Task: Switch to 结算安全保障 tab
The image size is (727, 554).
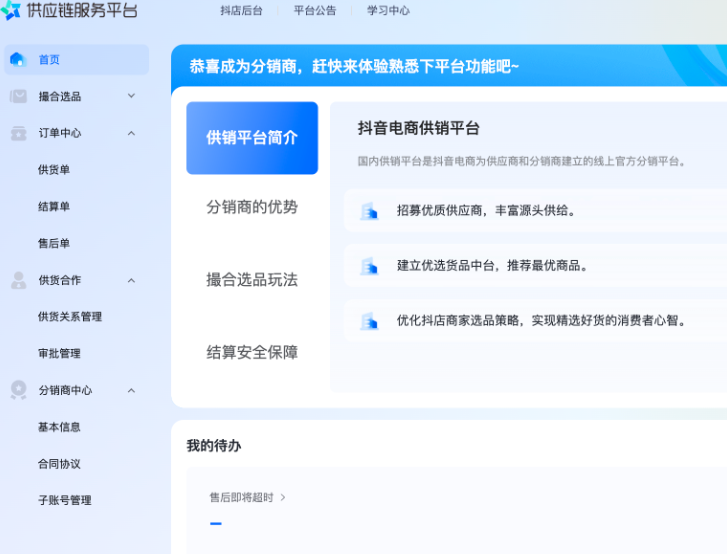Action: point(252,353)
